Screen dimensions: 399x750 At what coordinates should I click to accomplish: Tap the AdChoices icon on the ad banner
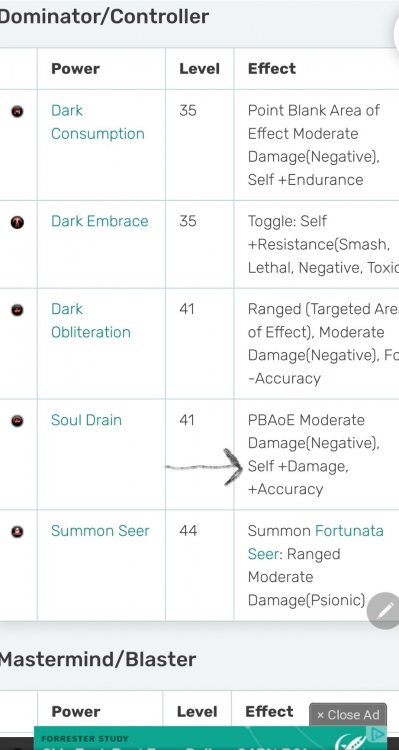tap(378, 733)
